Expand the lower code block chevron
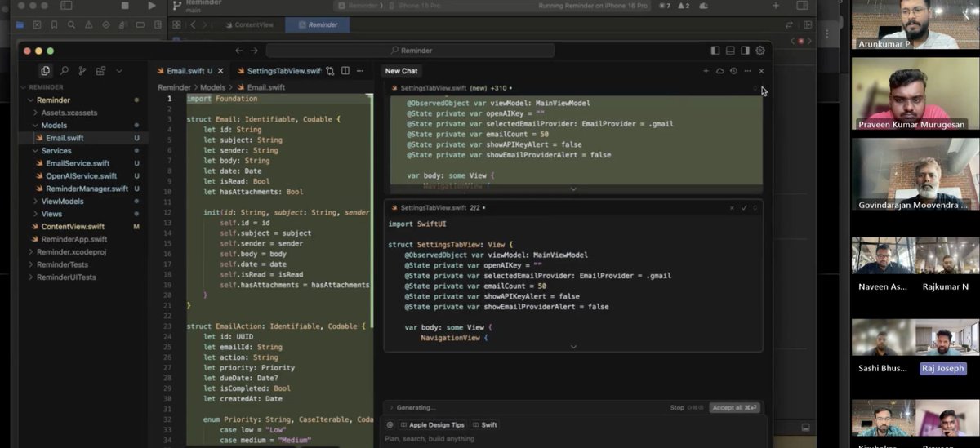Image resolution: width=980 pixels, height=448 pixels. pos(573,347)
